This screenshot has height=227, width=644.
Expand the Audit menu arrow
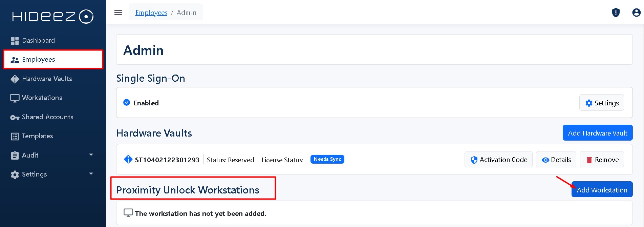(x=91, y=154)
